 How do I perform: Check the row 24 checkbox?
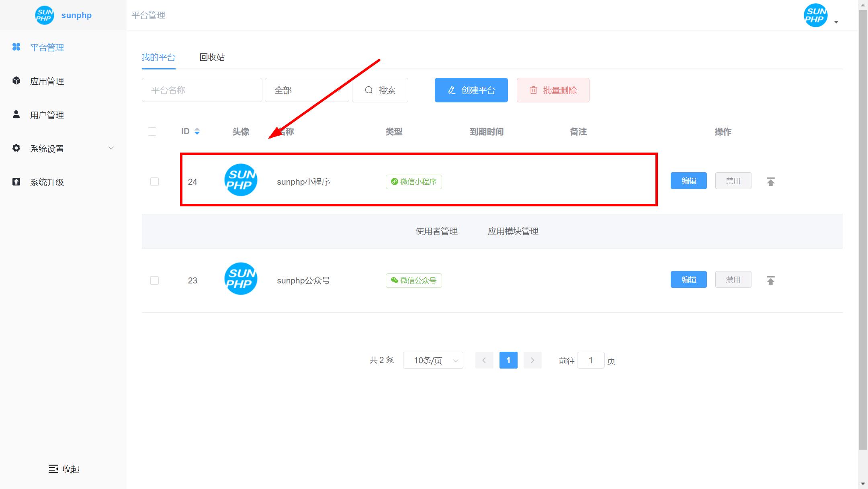pos(154,181)
